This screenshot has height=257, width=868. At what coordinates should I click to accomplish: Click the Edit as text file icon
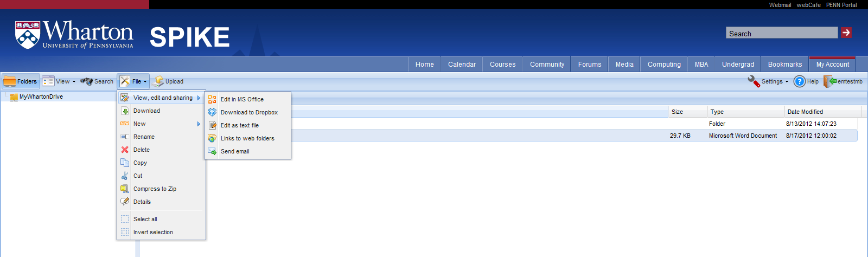[x=212, y=125]
